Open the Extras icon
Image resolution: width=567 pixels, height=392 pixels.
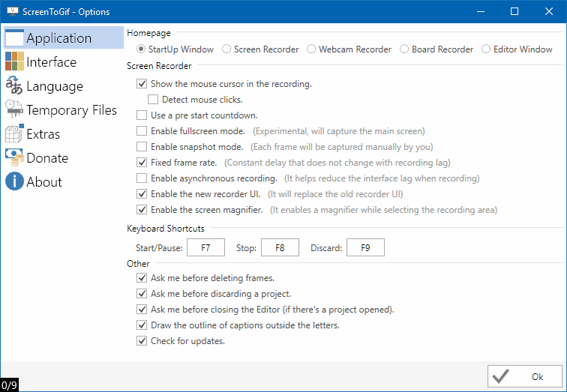pos(14,134)
